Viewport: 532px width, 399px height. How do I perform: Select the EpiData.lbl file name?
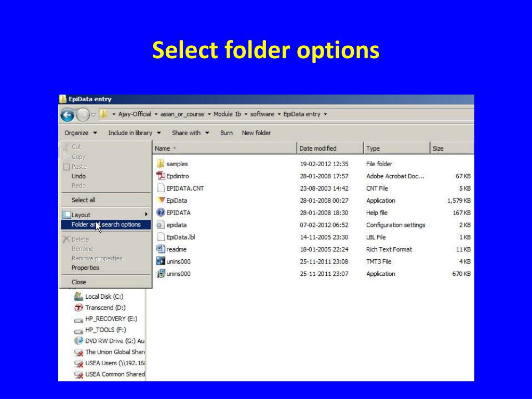pyautogui.click(x=180, y=237)
